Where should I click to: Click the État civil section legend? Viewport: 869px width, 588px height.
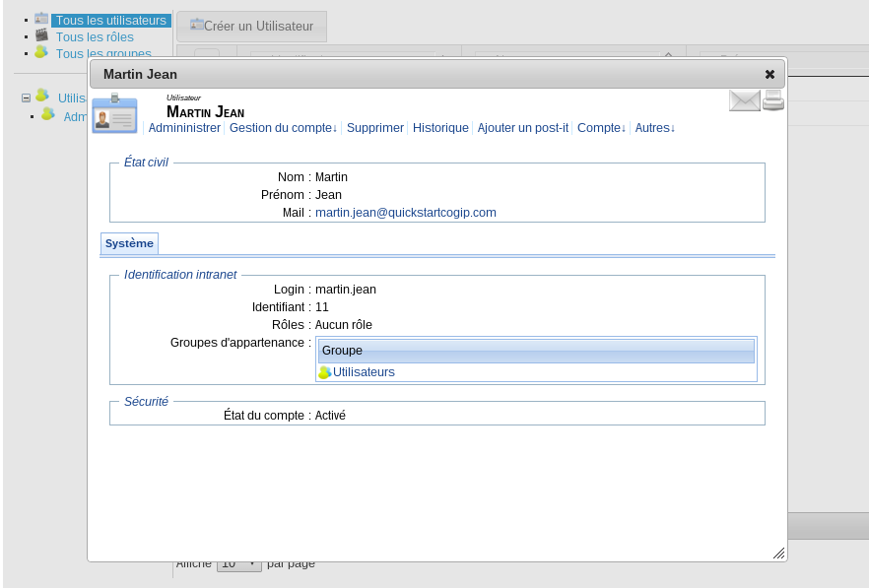[146, 163]
